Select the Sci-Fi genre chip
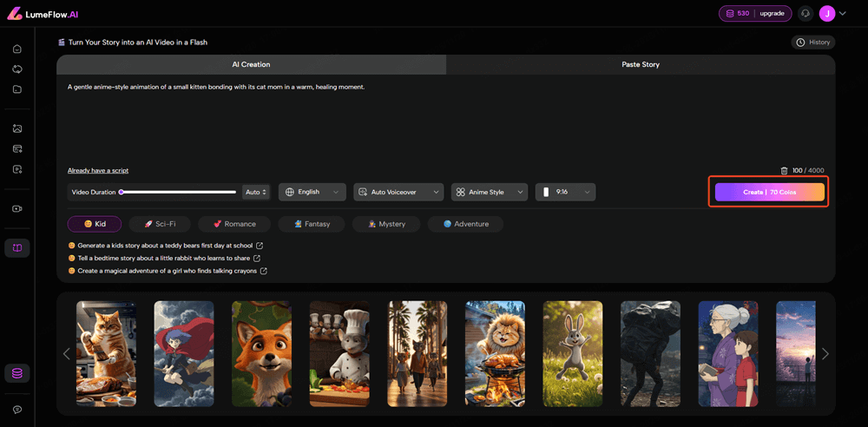868x427 pixels. point(160,224)
